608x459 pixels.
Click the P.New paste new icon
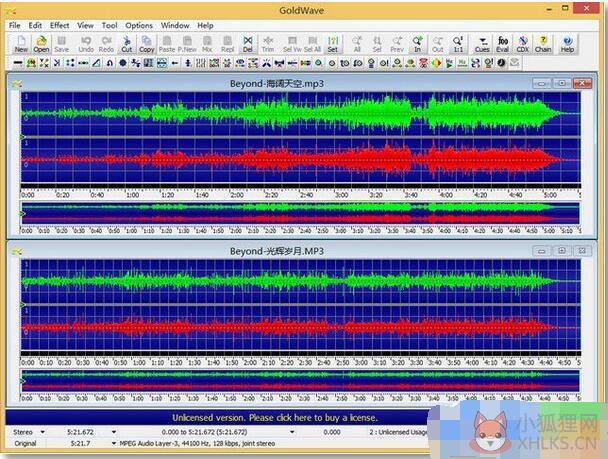pyautogui.click(x=187, y=44)
